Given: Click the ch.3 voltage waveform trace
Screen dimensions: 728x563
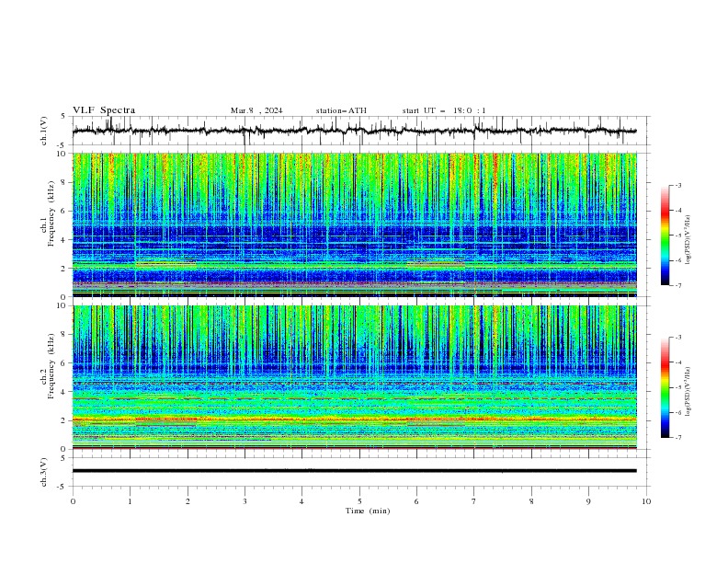Looking at the screenshot, I should 354,471.
